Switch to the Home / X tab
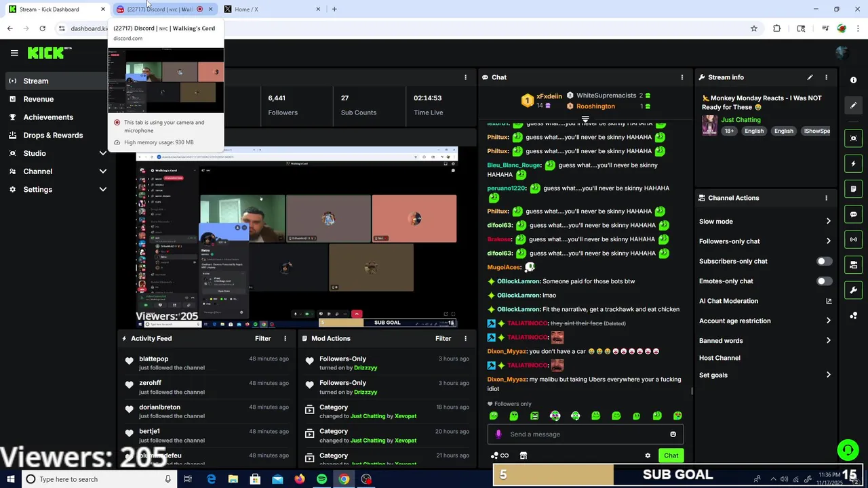The image size is (868, 488). pyautogui.click(x=272, y=9)
